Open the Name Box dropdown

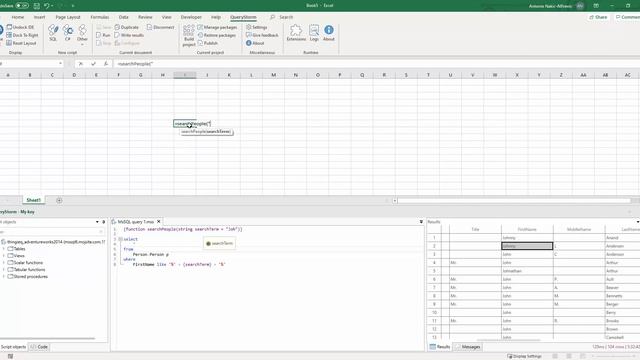(x=60, y=64)
